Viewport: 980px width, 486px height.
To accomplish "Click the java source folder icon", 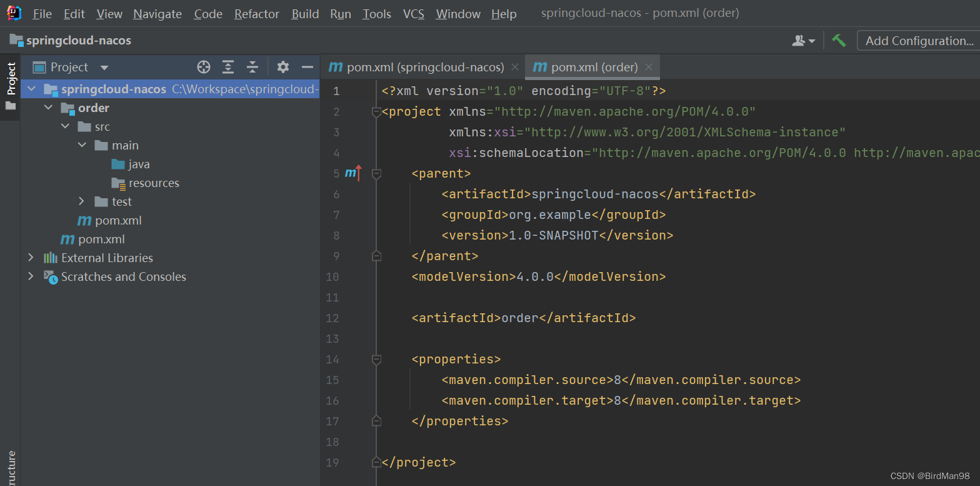I will [x=118, y=164].
